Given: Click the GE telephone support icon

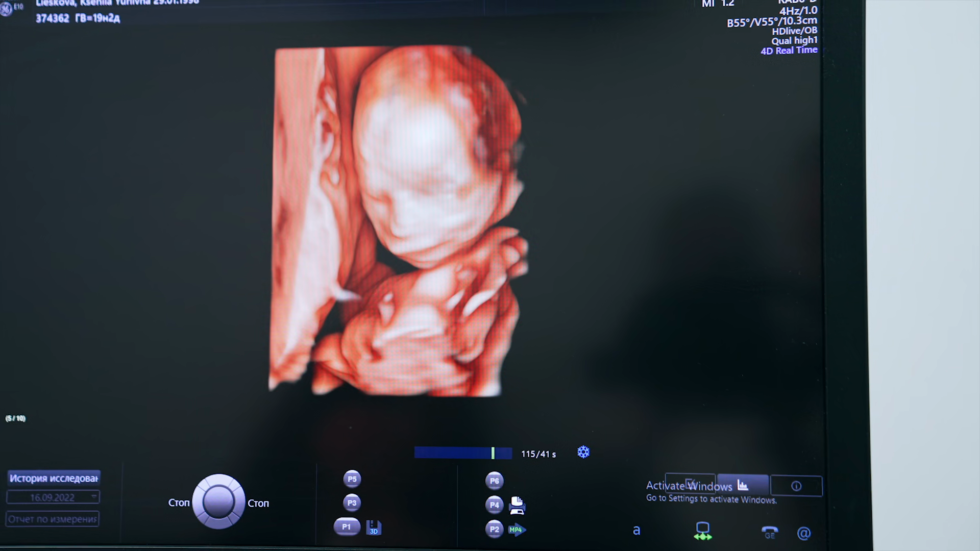Looking at the screenshot, I should pyautogui.click(x=770, y=532).
